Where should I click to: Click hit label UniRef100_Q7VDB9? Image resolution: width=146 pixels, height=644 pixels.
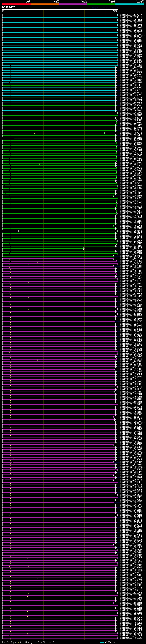tap(131, 211)
